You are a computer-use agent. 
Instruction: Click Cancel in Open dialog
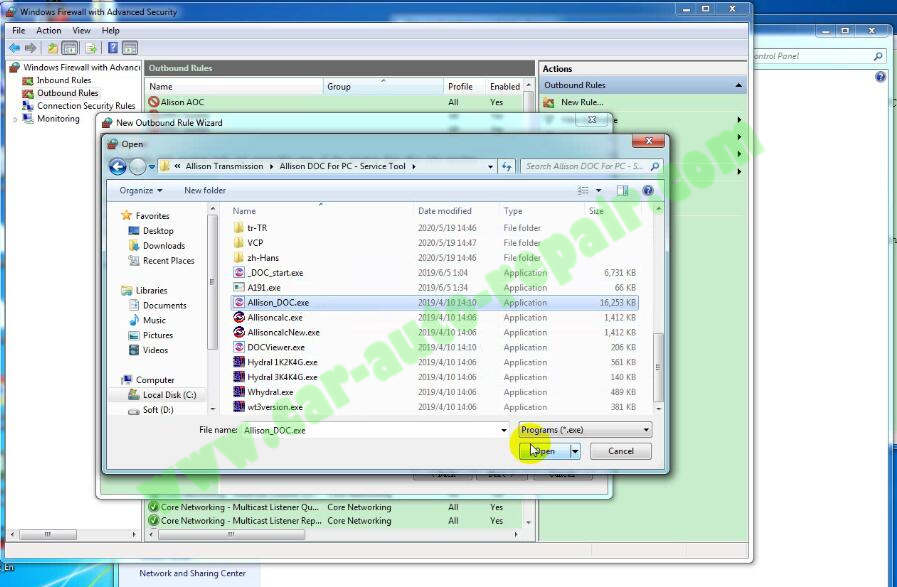(621, 451)
